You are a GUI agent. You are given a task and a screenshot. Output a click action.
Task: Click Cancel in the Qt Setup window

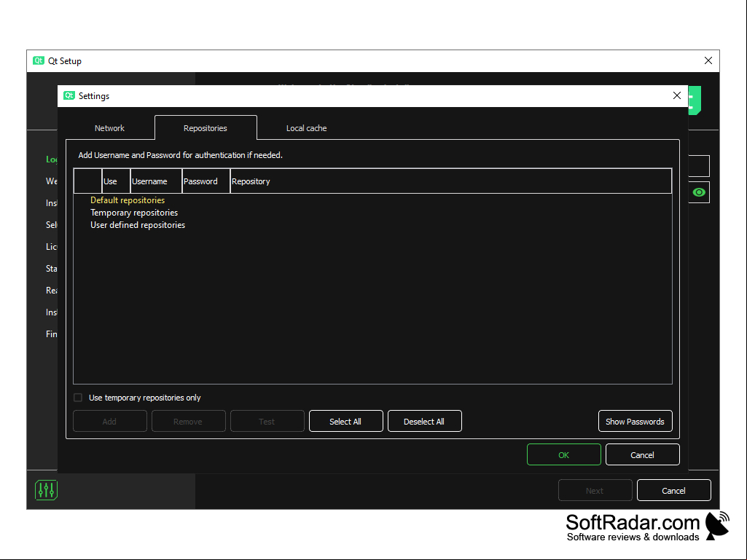coord(673,491)
